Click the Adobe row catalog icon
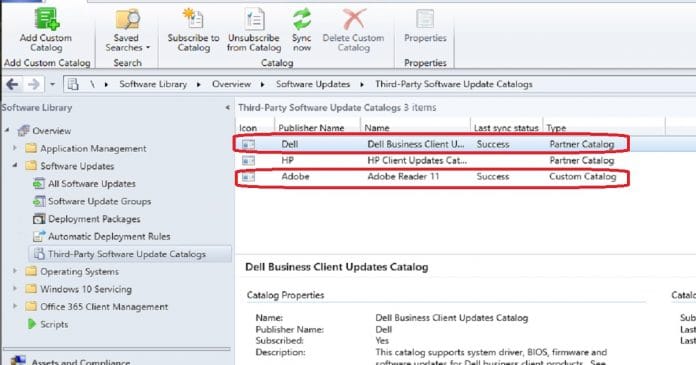The height and width of the screenshot is (365, 696). pos(249,177)
